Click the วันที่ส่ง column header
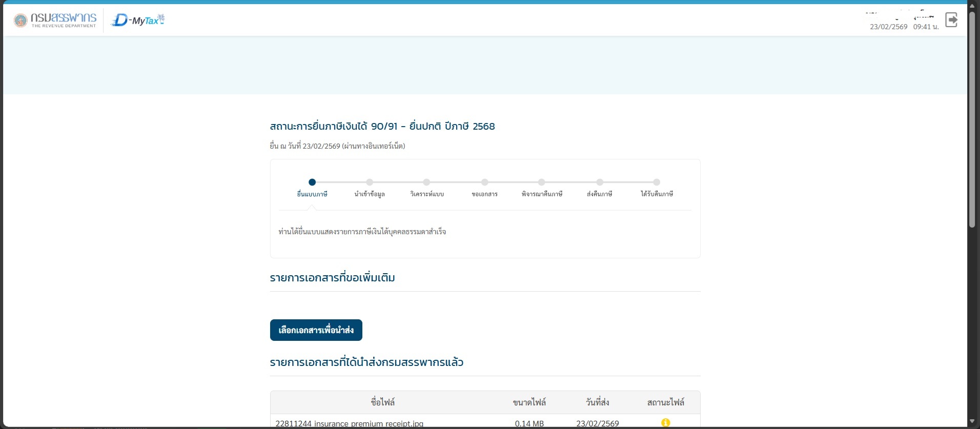Screen dimensions: 980x429 coord(598,402)
